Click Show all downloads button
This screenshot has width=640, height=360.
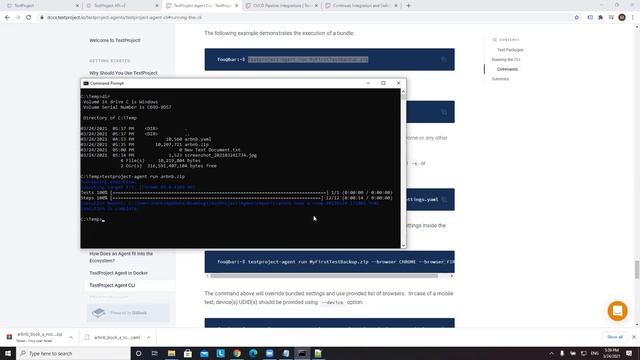[615, 337]
